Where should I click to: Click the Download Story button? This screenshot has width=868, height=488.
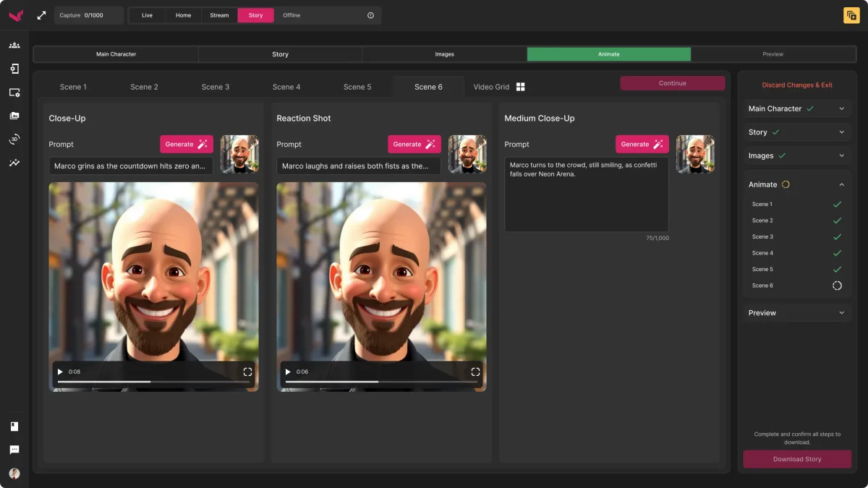797,459
